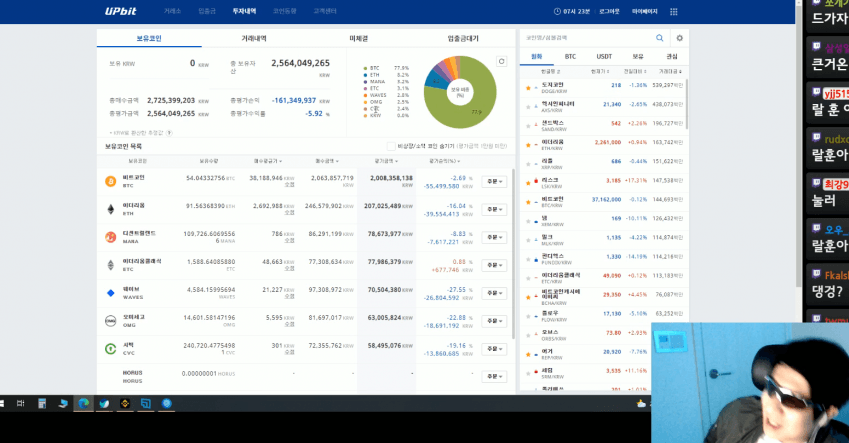Screen dimensions: 849x443
Task: Open the grid apps menu in header
Action: (x=674, y=11)
